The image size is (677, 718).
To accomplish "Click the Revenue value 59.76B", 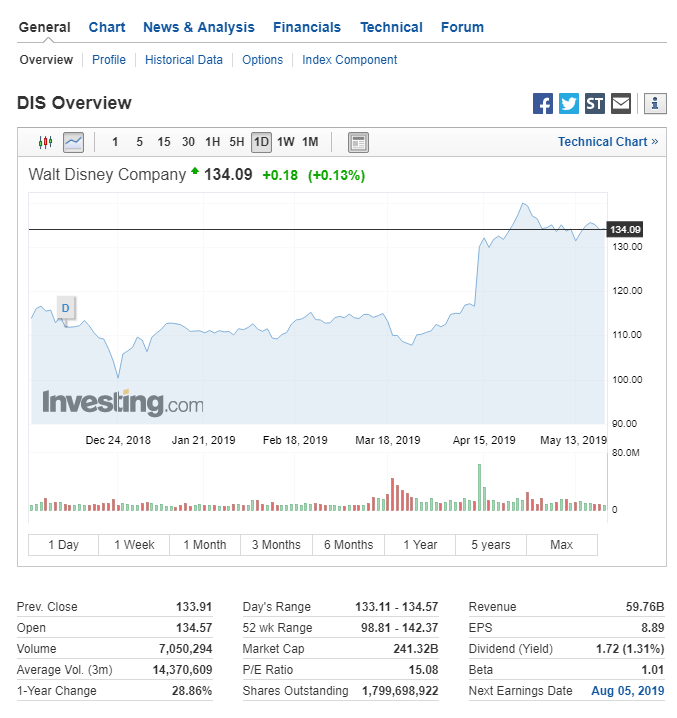I will pos(645,607).
